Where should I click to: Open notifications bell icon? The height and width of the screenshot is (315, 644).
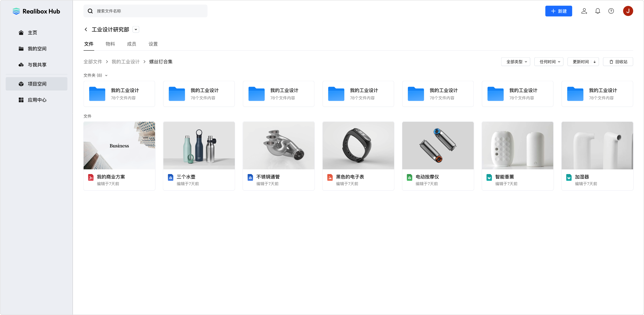598,11
